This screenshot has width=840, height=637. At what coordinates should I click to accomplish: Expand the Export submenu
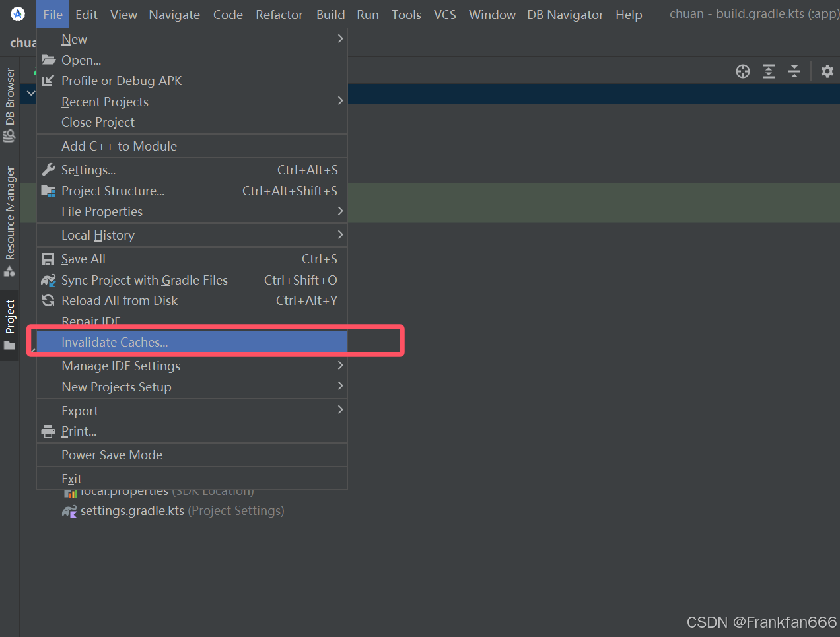pos(80,410)
